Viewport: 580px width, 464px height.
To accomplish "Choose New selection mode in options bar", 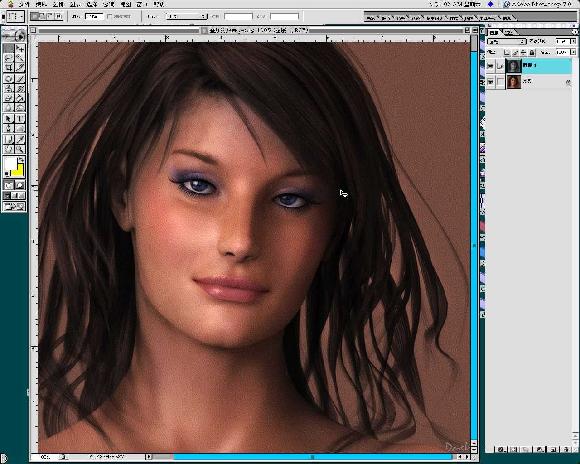I will point(34,16).
